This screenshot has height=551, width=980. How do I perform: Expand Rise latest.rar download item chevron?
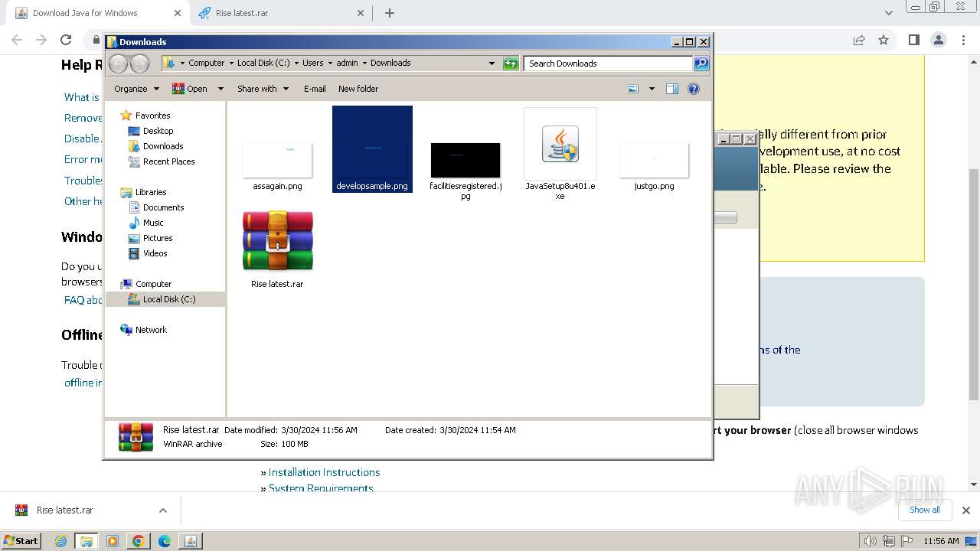click(162, 510)
